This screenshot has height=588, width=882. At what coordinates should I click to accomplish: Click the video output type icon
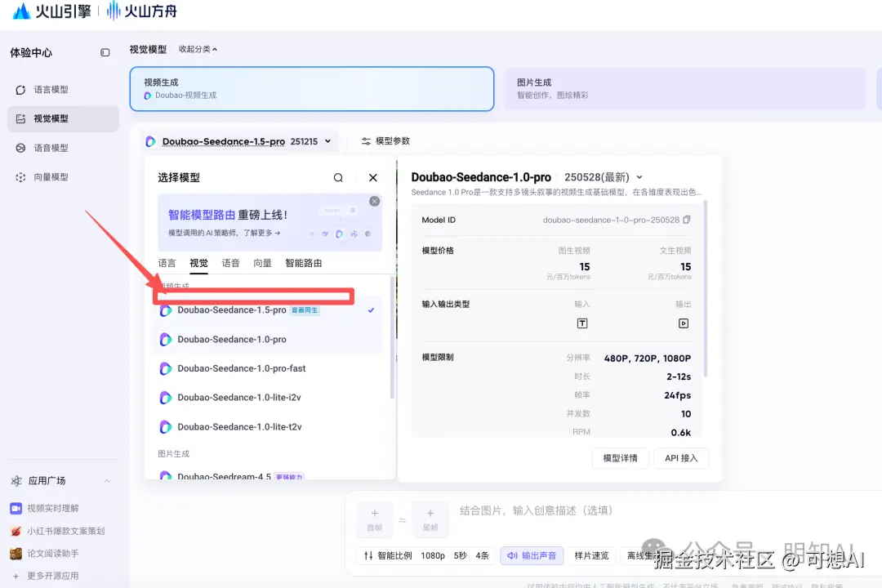click(x=684, y=323)
